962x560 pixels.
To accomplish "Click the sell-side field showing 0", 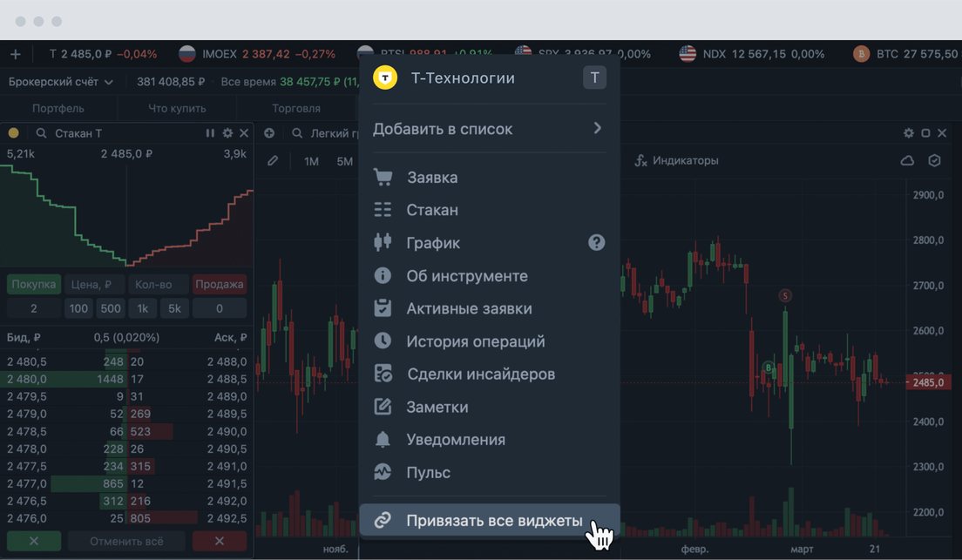I will click(x=220, y=308).
